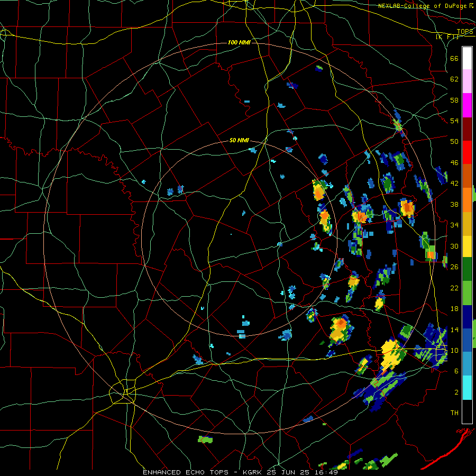Click legend value 62
This screenshot has height=476, width=476.
pyautogui.click(x=454, y=79)
